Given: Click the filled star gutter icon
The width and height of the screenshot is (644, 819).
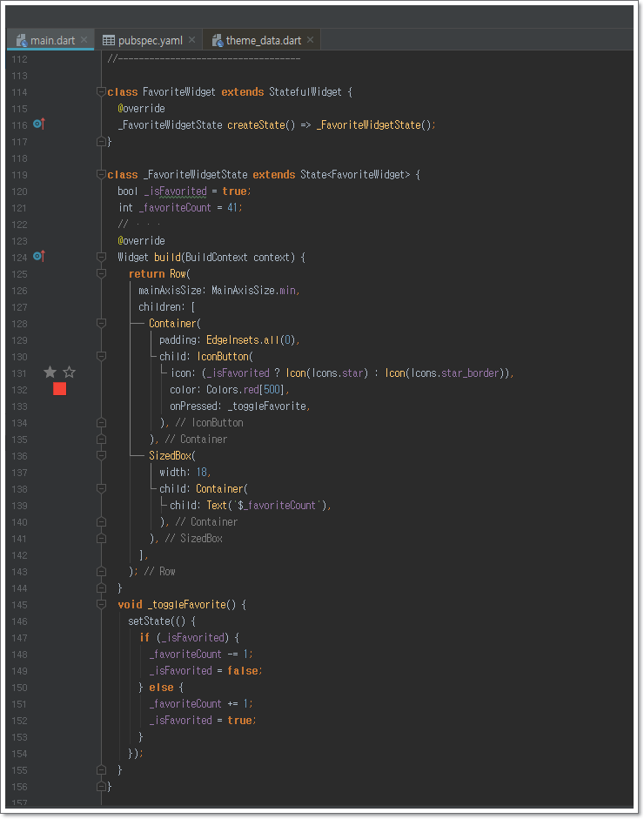Looking at the screenshot, I should [x=50, y=372].
